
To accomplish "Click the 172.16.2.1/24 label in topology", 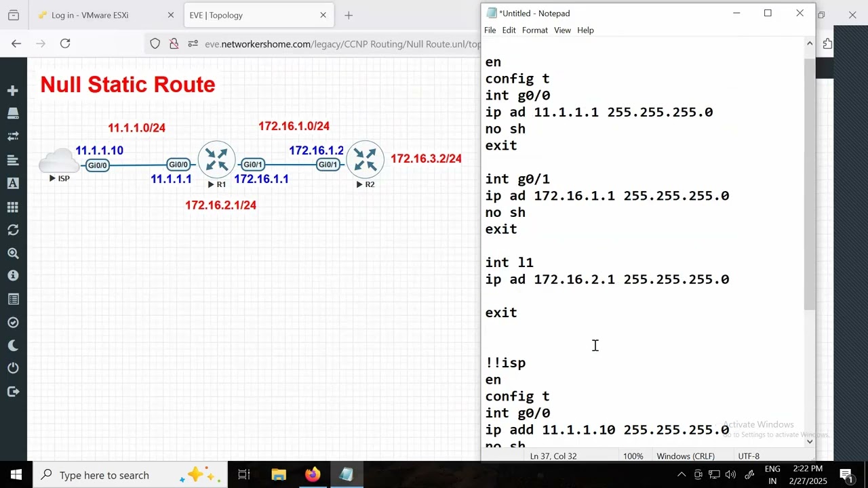I will click(x=220, y=205).
